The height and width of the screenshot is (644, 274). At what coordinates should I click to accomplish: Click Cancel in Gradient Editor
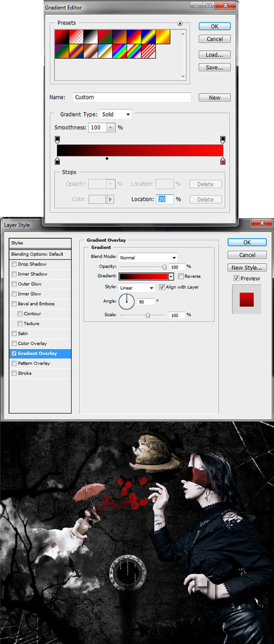tap(215, 39)
